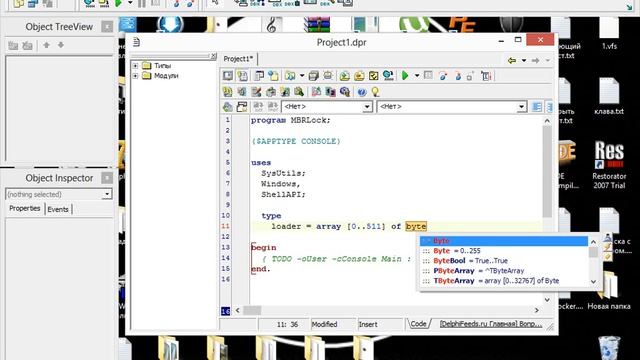Click the last icon in the first editor toolbar row
The width and height of the screenshot is (640, 360).
[486, 76]
